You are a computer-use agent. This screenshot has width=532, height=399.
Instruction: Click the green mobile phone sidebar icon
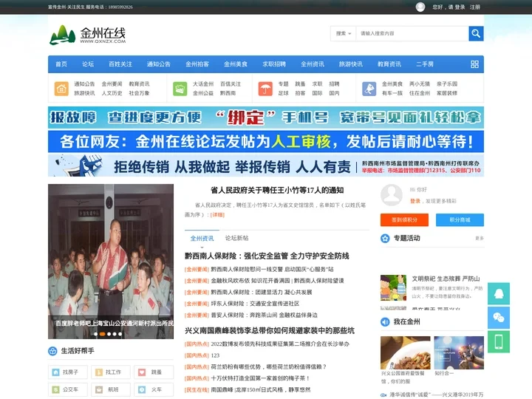point(499,342)
